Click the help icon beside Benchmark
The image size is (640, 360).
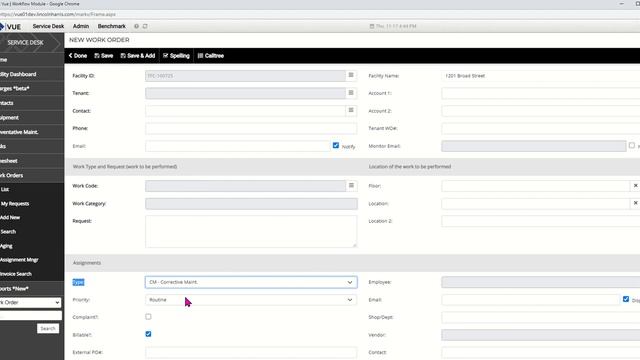click(136, 26)
